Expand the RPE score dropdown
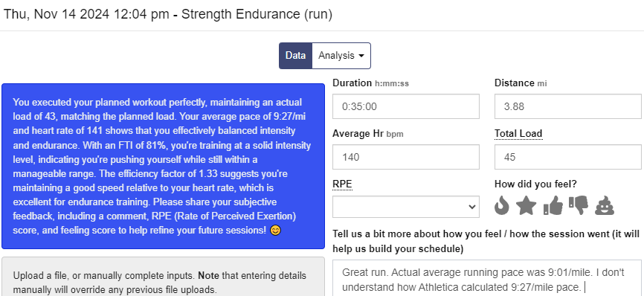The image size is (644, 296). pyautogui.click(x=406, y=207)
